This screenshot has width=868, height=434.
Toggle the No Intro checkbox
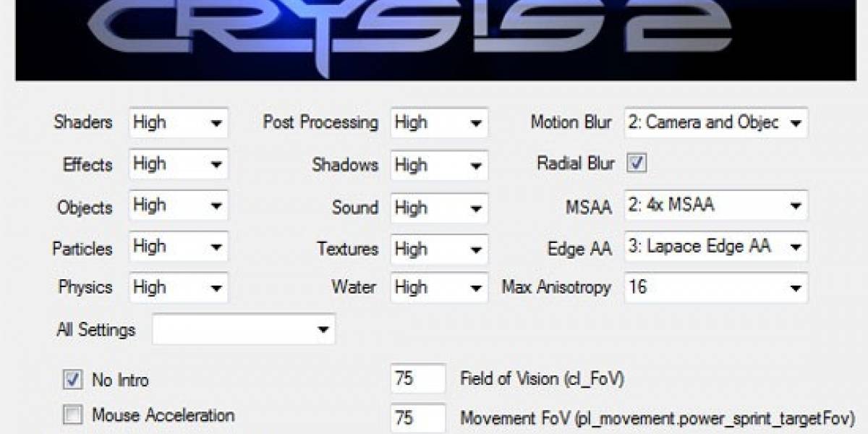coord(73,379)
